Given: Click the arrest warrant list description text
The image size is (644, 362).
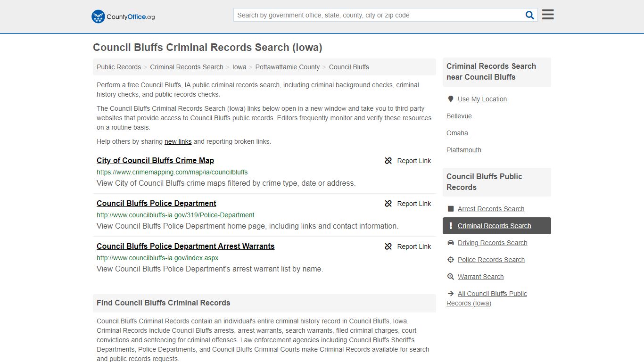Looking at the screenshot, I should (210, 269).
